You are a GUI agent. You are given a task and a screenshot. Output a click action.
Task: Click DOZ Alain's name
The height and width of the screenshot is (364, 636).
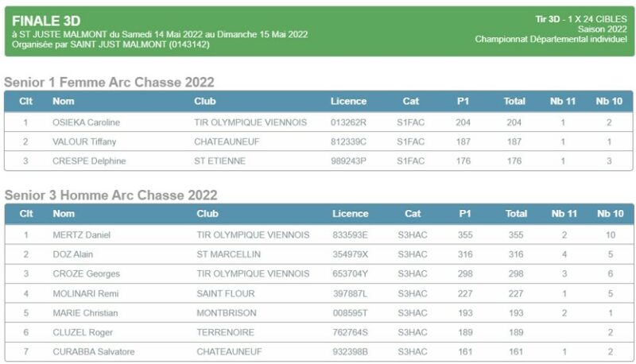click(x=74, y=254)
